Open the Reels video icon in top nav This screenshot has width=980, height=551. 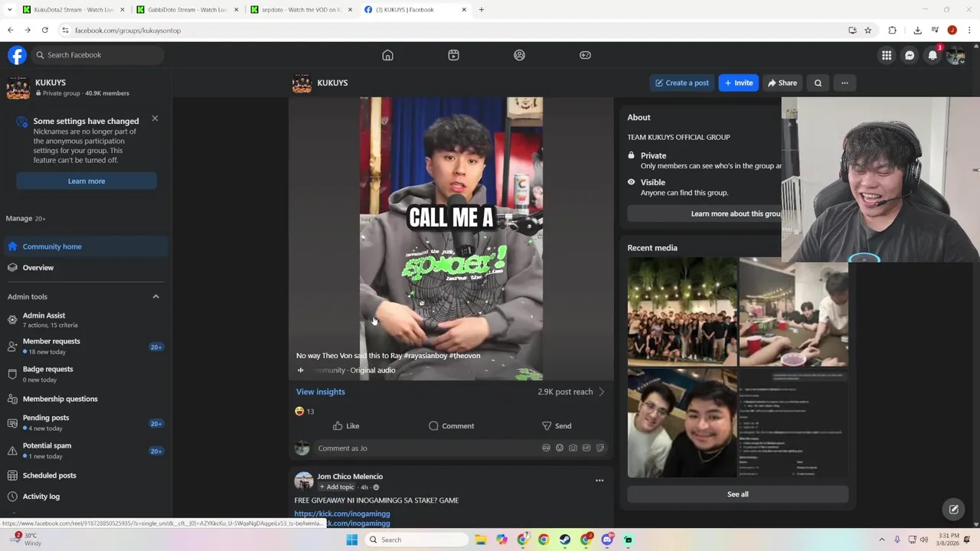453,55
